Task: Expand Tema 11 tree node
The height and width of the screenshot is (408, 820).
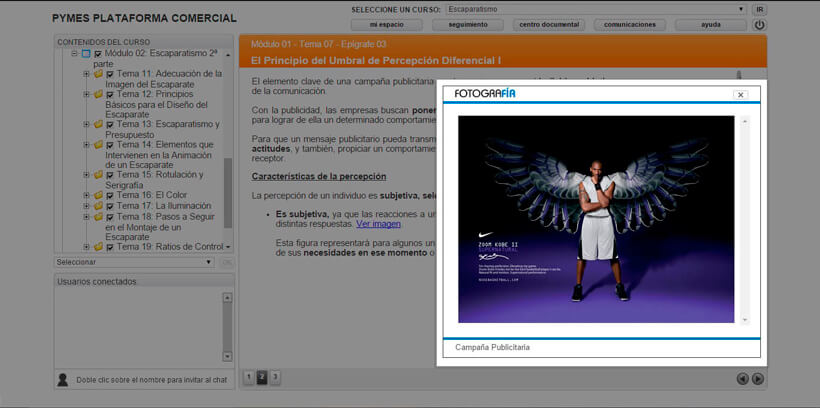Action: (x=86, y=74)
